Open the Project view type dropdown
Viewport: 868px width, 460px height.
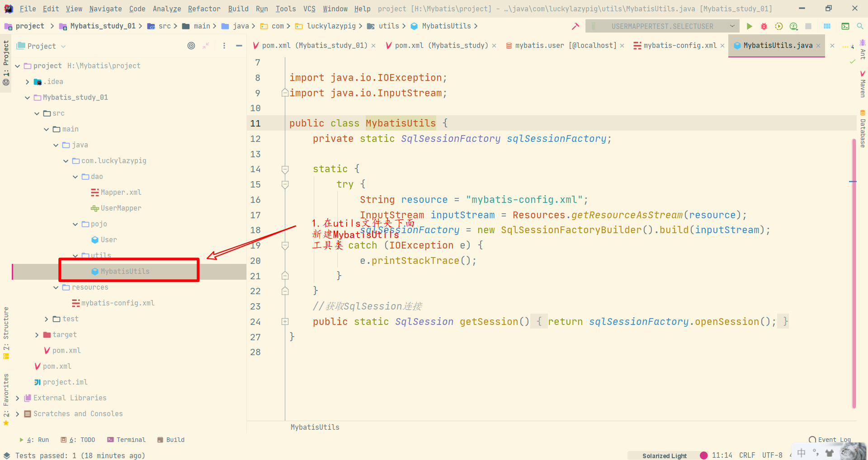41,46
